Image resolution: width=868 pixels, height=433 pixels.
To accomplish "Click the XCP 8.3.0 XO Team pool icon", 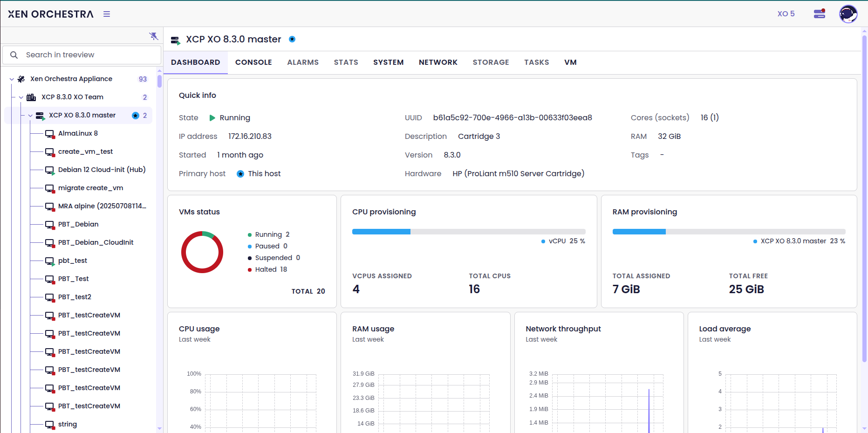I will (x=31, y=97).
